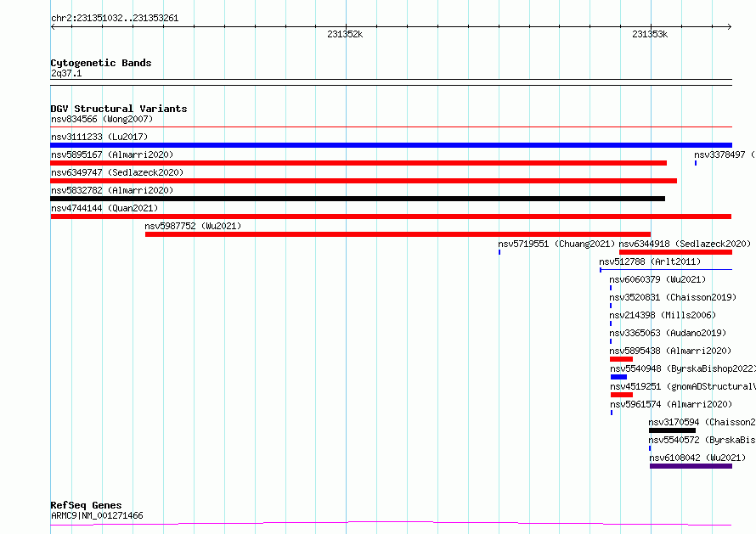The image size is (756, 534).
Task: Click the nsv3111233 (Lu2017) label
Action: click(99, 137)
